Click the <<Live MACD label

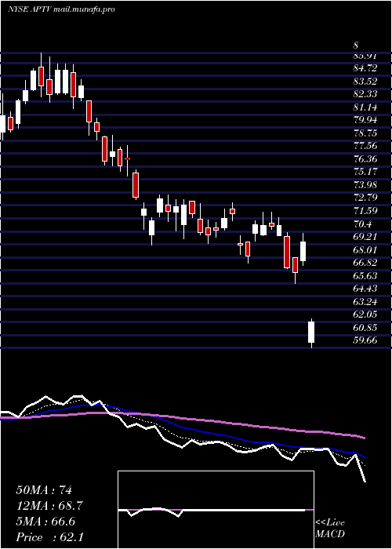click(330, 529)
